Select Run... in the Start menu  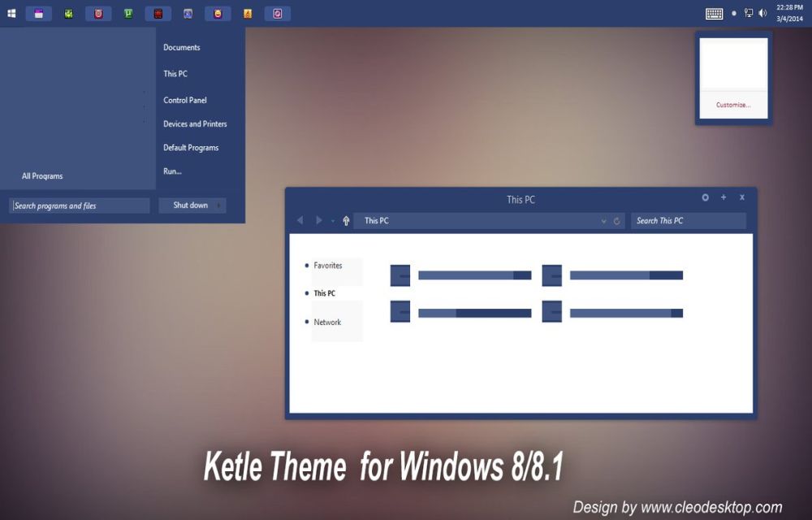tap(172, 171)
